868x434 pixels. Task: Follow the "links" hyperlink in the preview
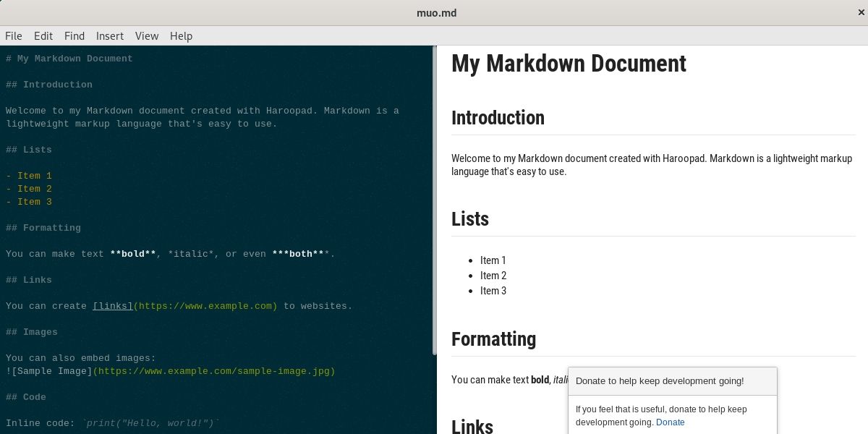click(x=112, y=306)
